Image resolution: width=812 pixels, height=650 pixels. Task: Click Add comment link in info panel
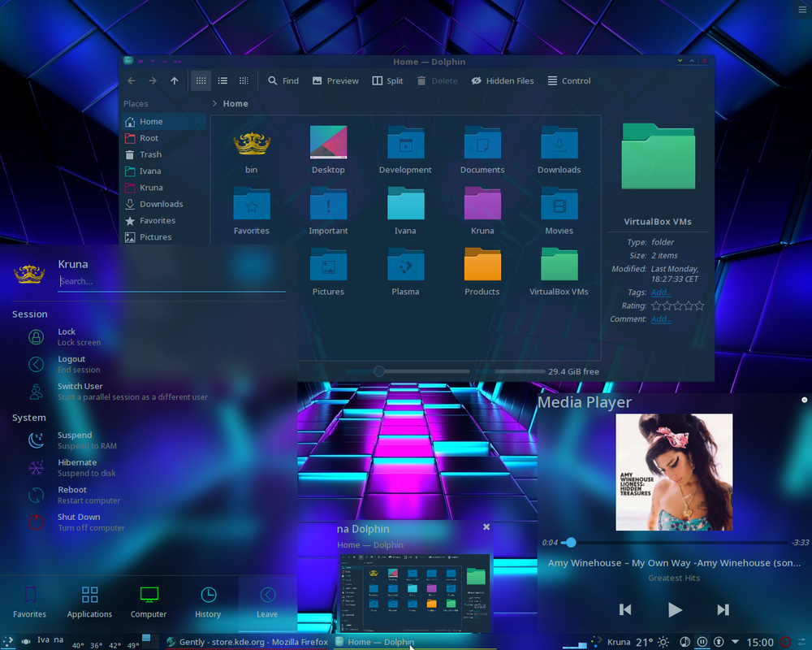pyautogui.click(x=661, y=318)
